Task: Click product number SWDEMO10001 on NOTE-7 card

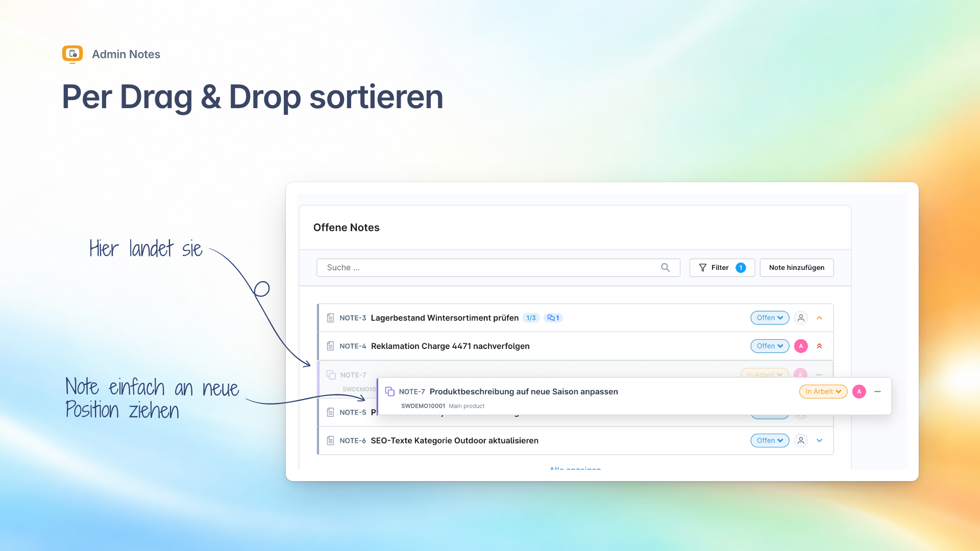Action: (x=423, y=406)
